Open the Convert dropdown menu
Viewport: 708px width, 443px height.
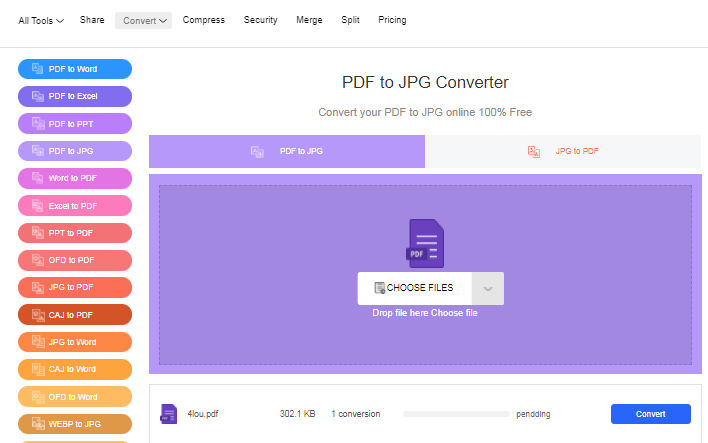144,21
